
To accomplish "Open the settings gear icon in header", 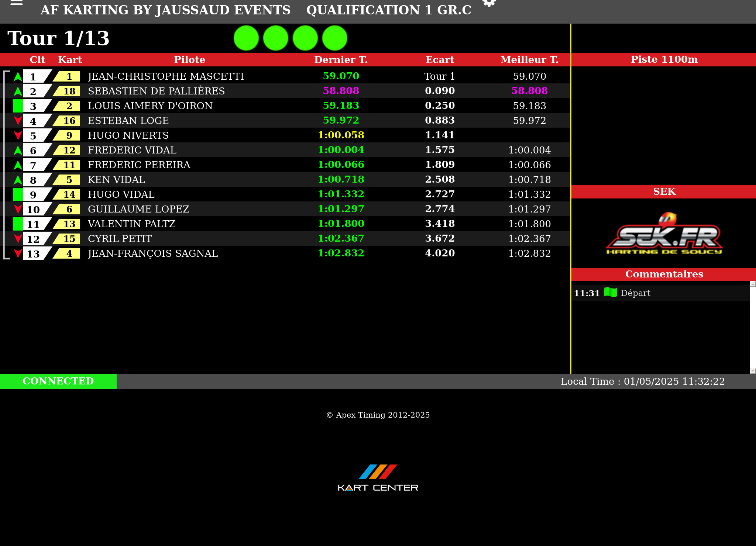I will click(x=489, y=3).
